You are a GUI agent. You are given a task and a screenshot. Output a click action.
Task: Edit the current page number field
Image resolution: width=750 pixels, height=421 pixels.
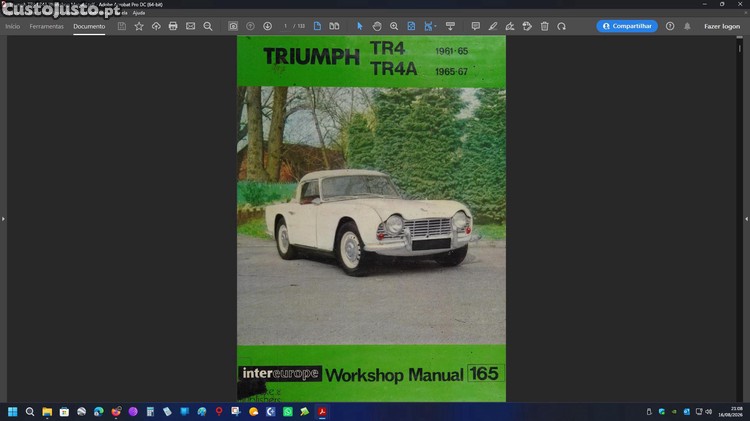coord(285,26)
